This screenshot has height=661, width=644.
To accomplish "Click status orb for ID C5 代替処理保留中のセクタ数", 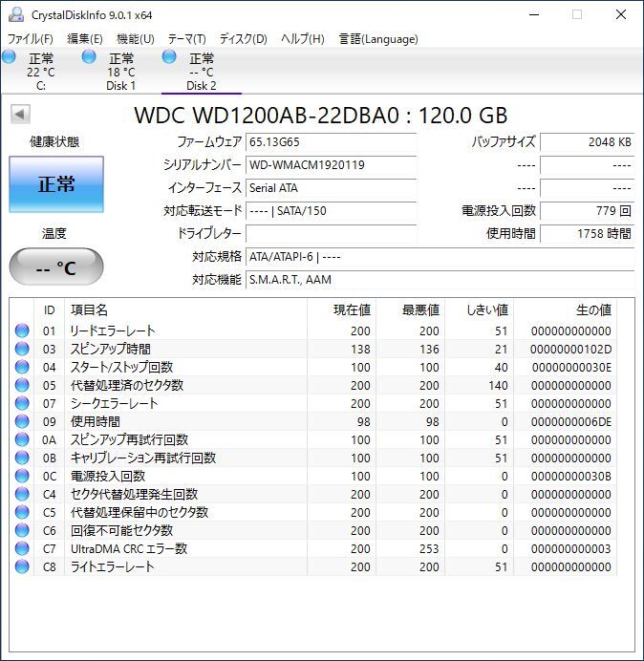I will (22, 512).
